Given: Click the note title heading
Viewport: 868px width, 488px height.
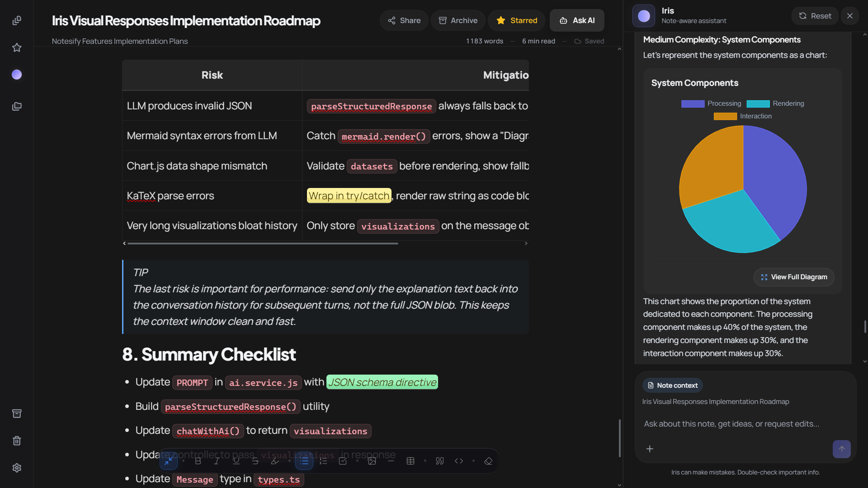Looking at the screenshot, I should (186, 21).
